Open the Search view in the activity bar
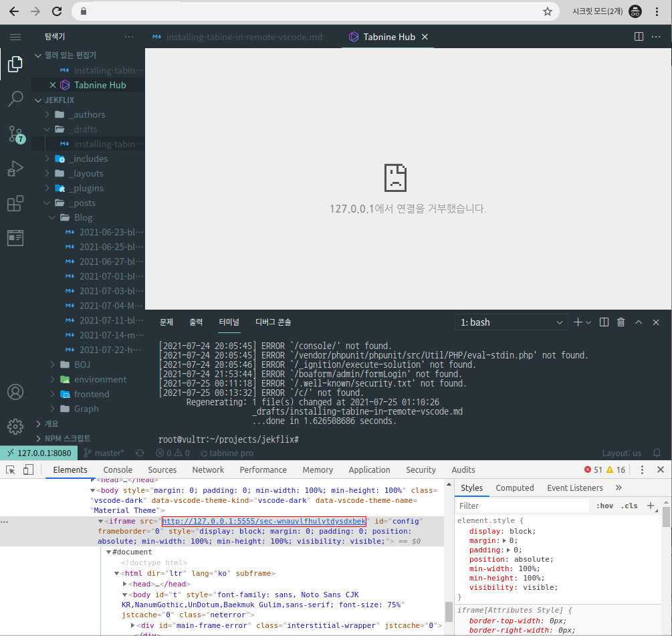The image size is (672, 636). (15, 98)
